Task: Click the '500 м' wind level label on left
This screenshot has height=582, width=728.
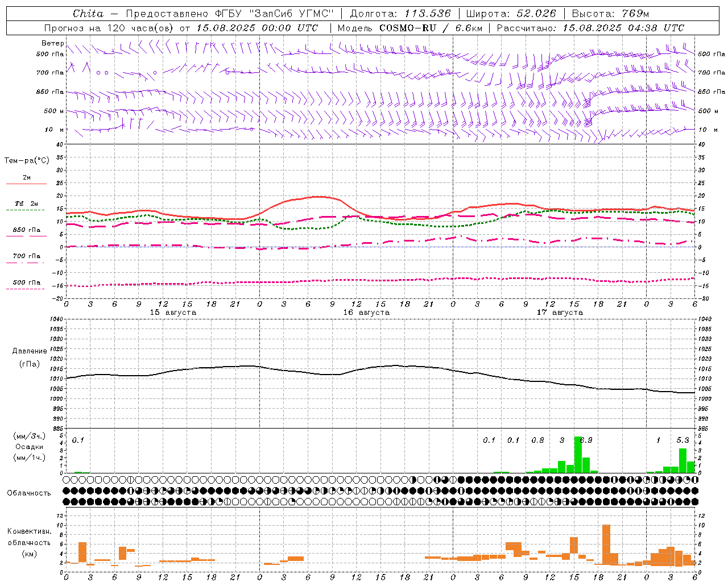Action: coord(55,111)
